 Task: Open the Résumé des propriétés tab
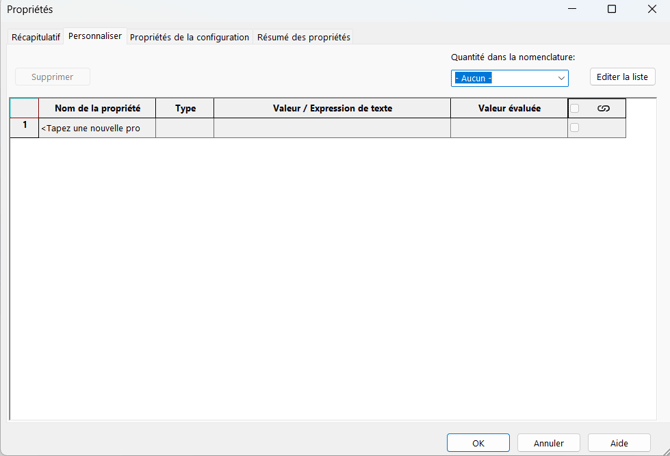coord(303,37)
